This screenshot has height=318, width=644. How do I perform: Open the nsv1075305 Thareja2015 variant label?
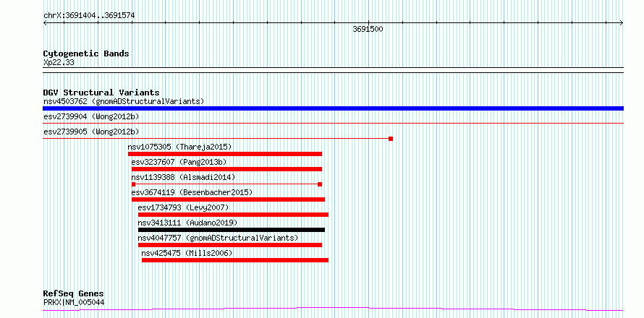coord(179,147)
